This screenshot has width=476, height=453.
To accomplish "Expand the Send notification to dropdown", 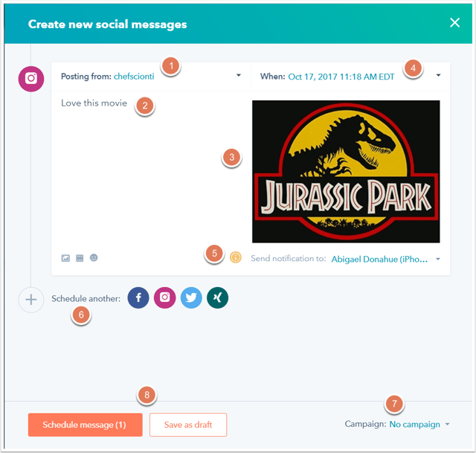I will tap(438, 259).
